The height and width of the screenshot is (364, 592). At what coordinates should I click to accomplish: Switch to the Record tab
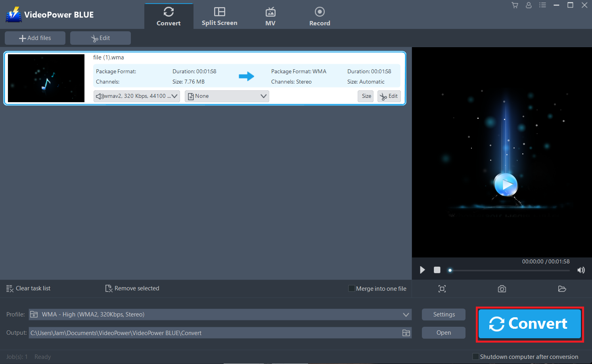pyautogui.click(x=320, y=16)
